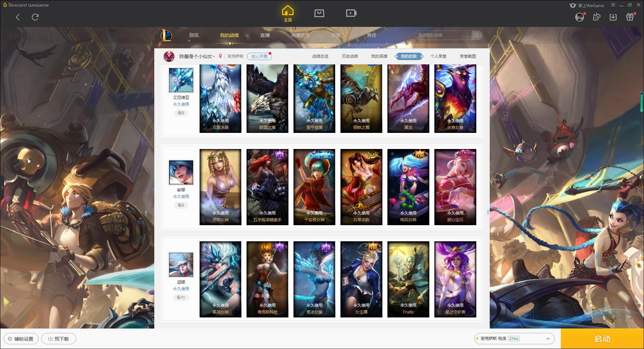This screenshot has height=349, width=644.
Task: Open 辅助设置 settings button
Action: pyautogui.click(x=21, y=339)
